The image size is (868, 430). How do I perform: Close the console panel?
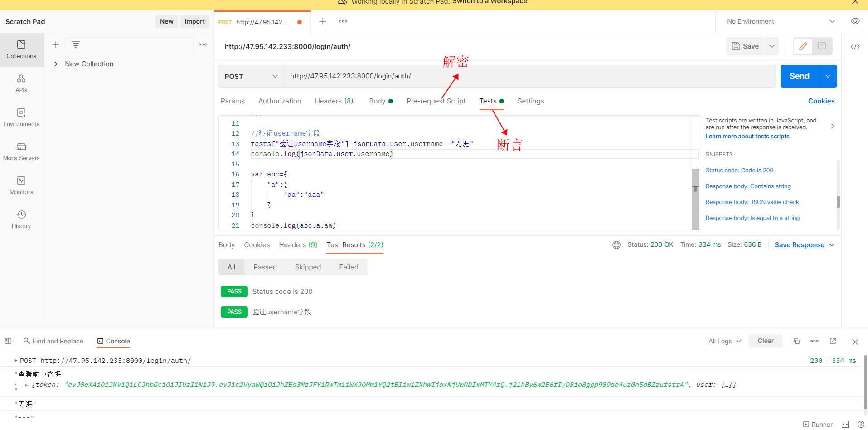pos(855,342)
